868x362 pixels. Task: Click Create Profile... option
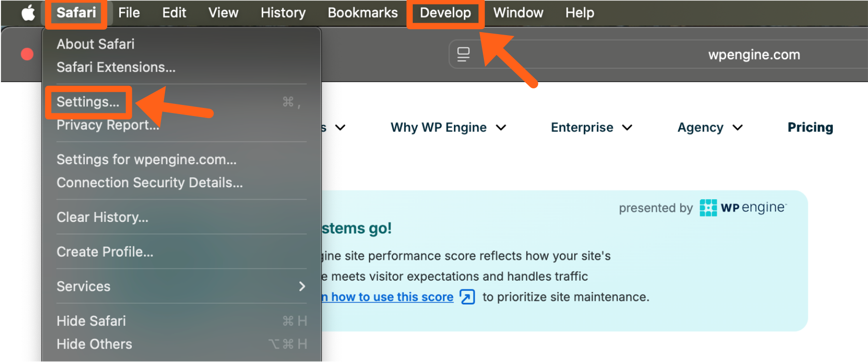click(x=105, y=252)
